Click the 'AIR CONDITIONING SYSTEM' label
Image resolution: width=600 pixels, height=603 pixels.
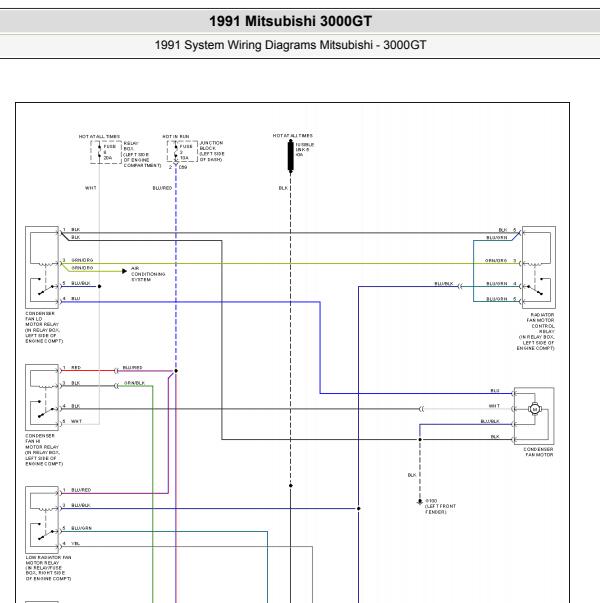[x=148, y=274]
